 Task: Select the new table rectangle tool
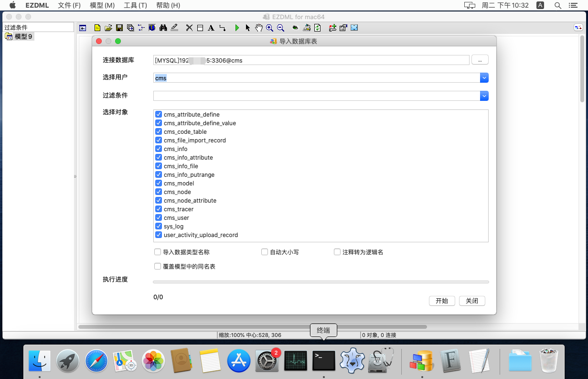pos(200,28)
